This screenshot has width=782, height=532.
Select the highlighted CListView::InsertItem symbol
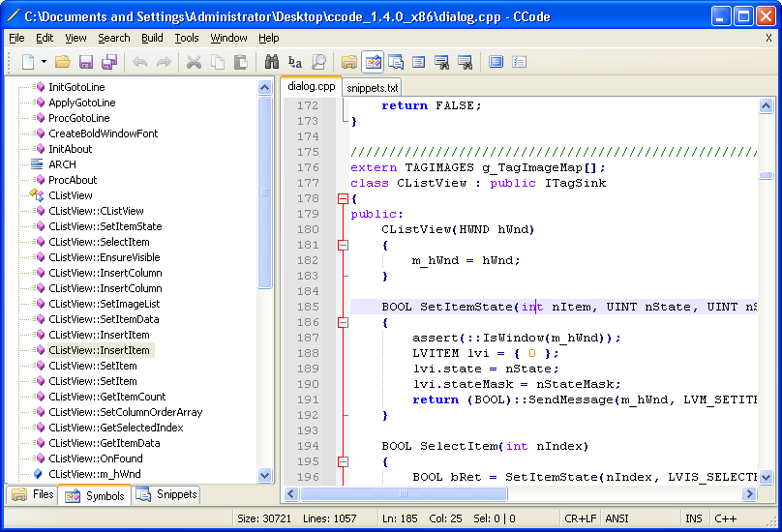(100, 350)
